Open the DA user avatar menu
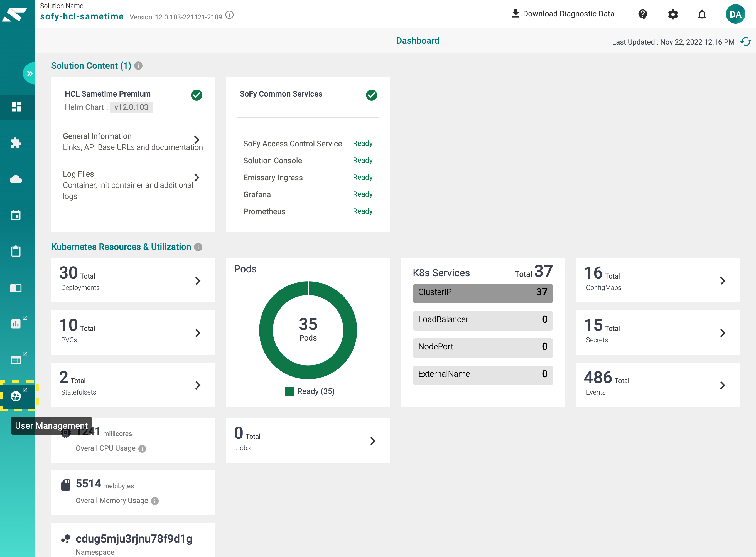The height and width of the screenshot is (557, 756). (x=735, y=14)
